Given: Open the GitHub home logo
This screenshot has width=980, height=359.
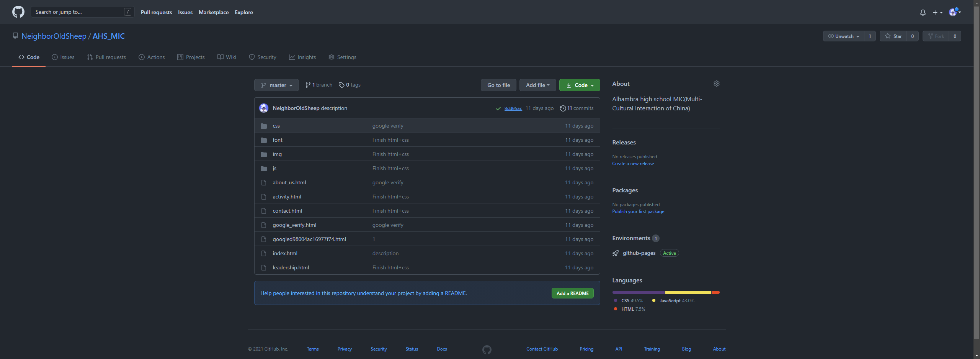Looking at the screenshot, I should point(18,12).
